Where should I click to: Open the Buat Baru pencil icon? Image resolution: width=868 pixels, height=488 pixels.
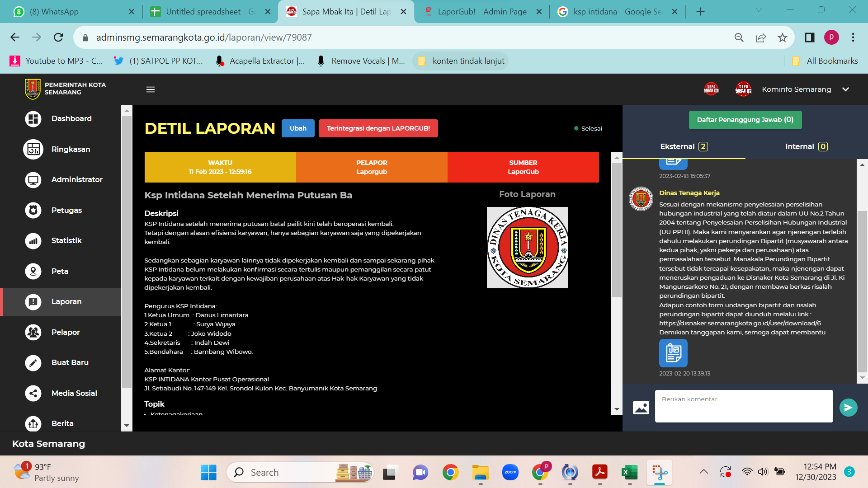coord(33,363)
